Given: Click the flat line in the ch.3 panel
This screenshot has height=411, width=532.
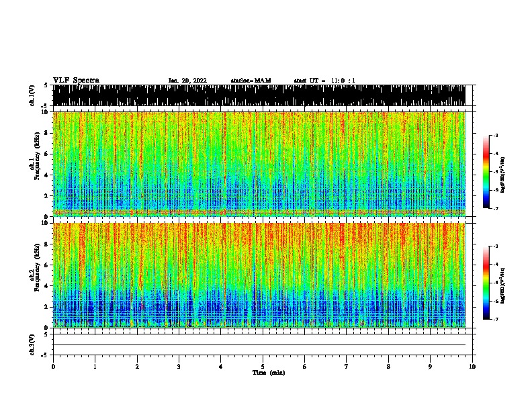Looking at the screenshot, I should point(259,345).
